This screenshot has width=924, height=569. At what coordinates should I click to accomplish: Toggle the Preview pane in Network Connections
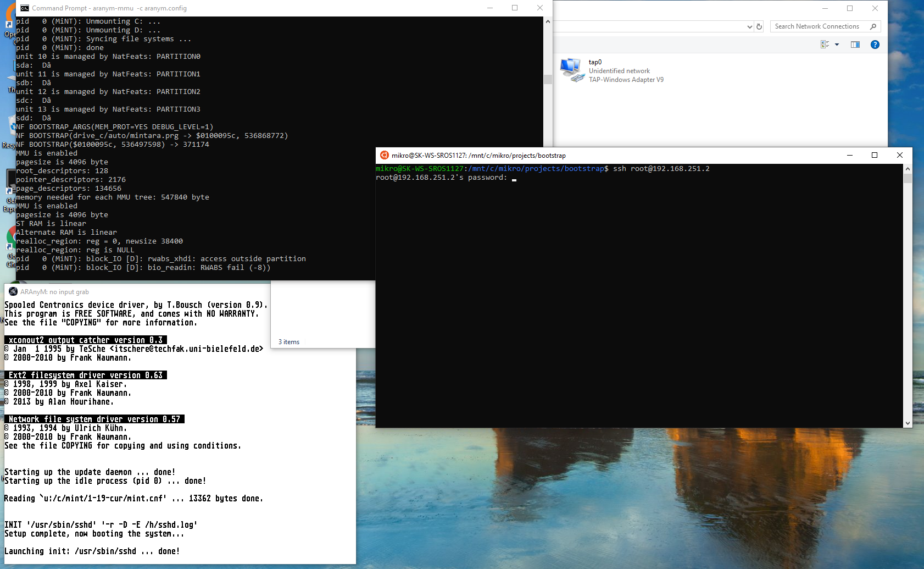855,45
